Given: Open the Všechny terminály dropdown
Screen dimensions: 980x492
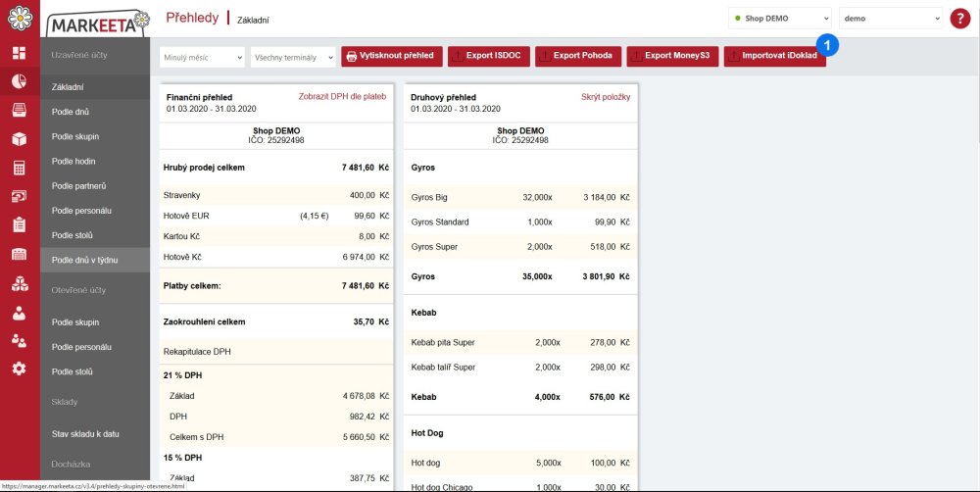Looking at the screenshot, I should pyautogui.click(x=294, y=57).
